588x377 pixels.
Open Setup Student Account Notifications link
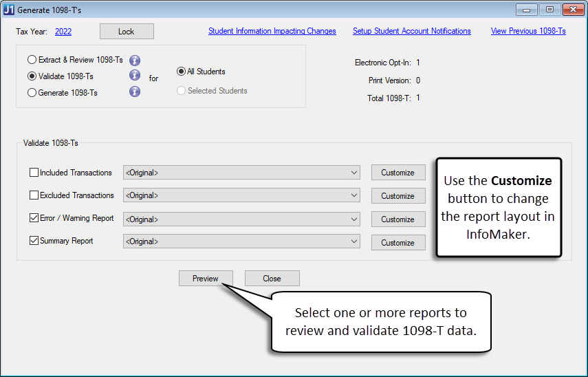(x=411, y=31)
